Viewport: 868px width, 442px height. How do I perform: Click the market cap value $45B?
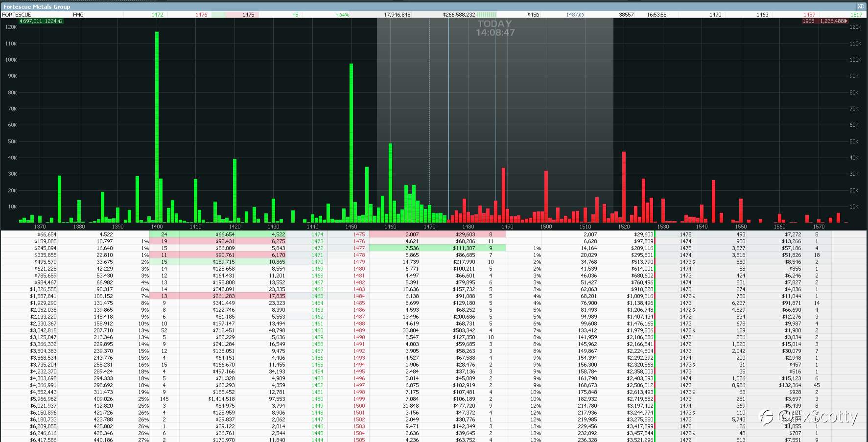pyautogui.click(x=533, y=15)
